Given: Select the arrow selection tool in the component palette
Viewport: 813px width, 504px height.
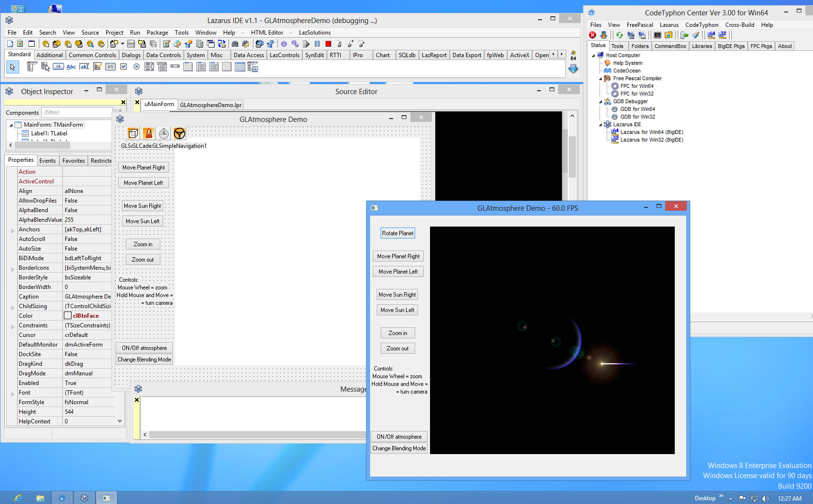Looking at the screenshot, I should [x=12, y=67].
